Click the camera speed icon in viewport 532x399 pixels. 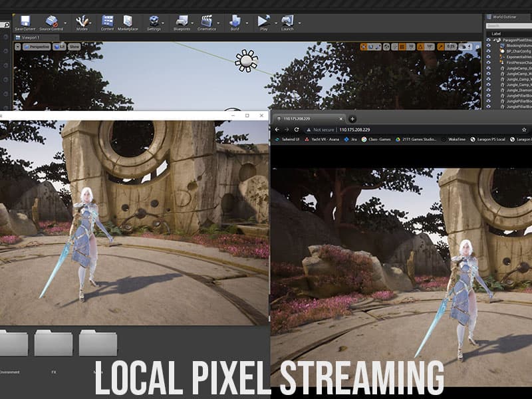click(464, 47)
